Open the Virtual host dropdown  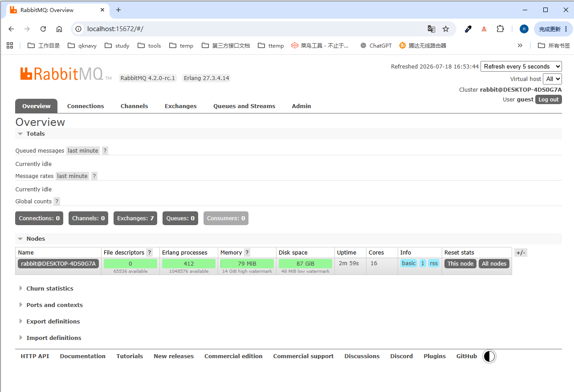[553, 79]
